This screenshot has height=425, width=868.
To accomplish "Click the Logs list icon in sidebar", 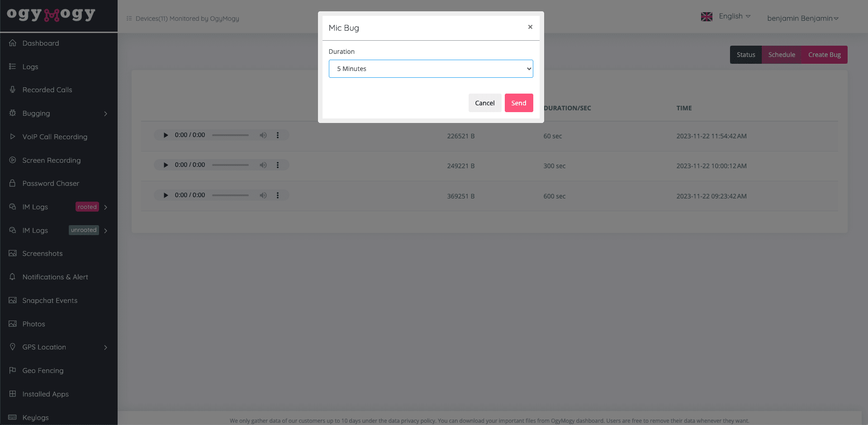I will 13,66.
